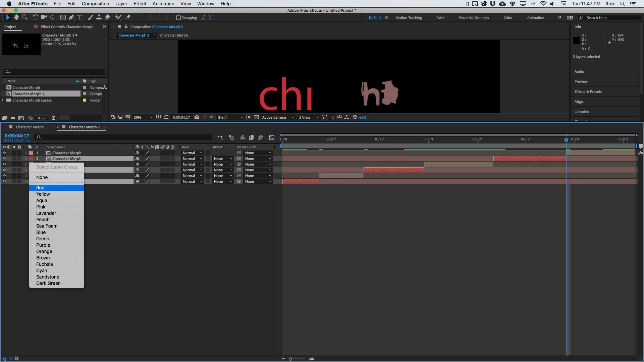Viewport: 644px width, 362px height.
Task: Click the Roto Brush tool
Action: 118,17
